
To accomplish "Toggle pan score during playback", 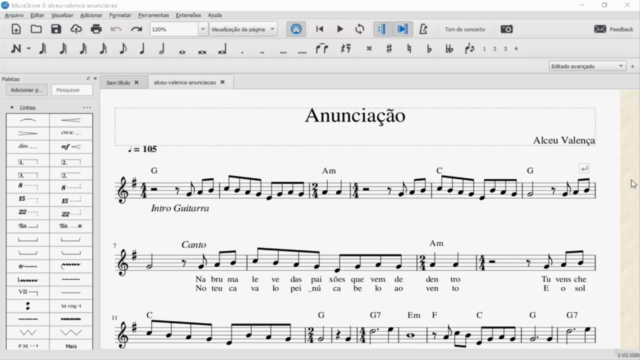I will [x=402, y=29].
